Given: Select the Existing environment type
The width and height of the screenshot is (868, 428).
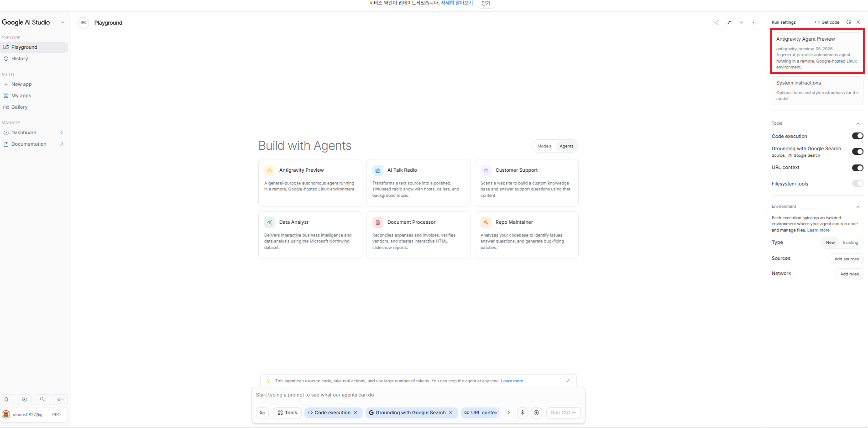Looking at the screenshot, I should (x=851, y=243).
